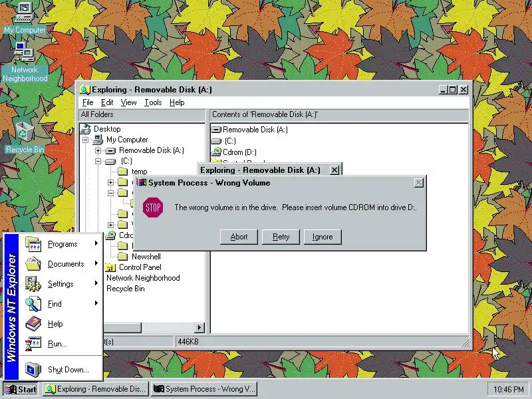Click Removable Disk (A:) icon in contents pane

pyautogui.click(x=216, y=130)
